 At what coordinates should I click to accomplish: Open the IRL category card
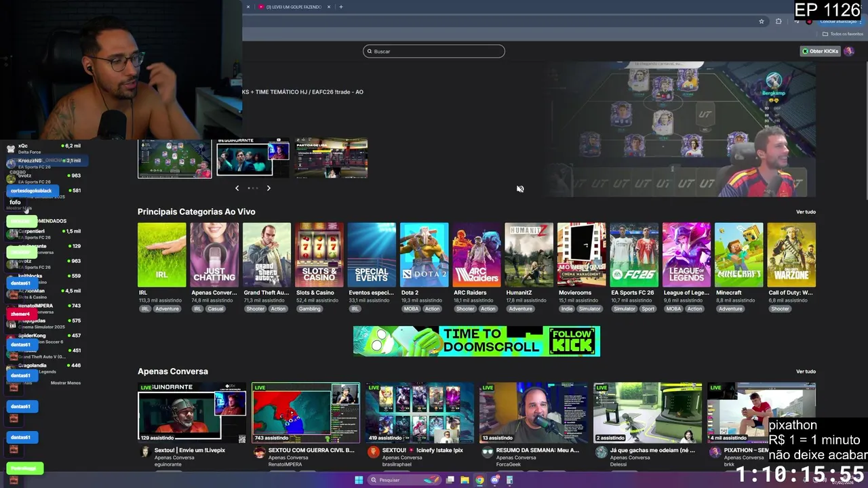(x=161, y=255)
